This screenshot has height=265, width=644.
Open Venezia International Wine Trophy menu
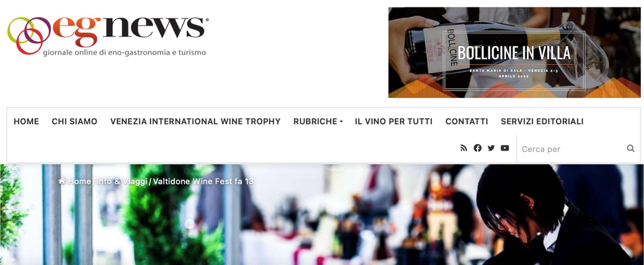coord(195,122)
